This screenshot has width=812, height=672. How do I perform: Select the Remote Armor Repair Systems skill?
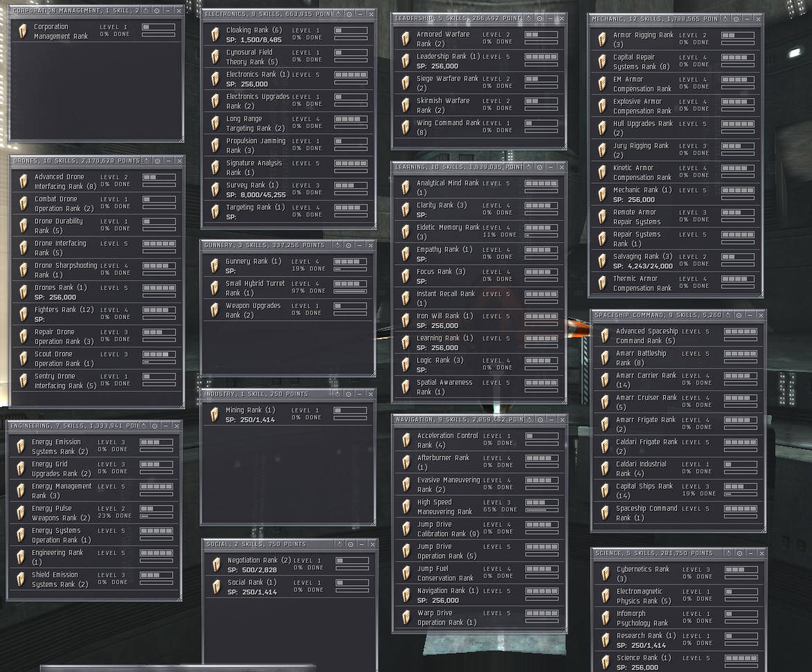(676, 217)
